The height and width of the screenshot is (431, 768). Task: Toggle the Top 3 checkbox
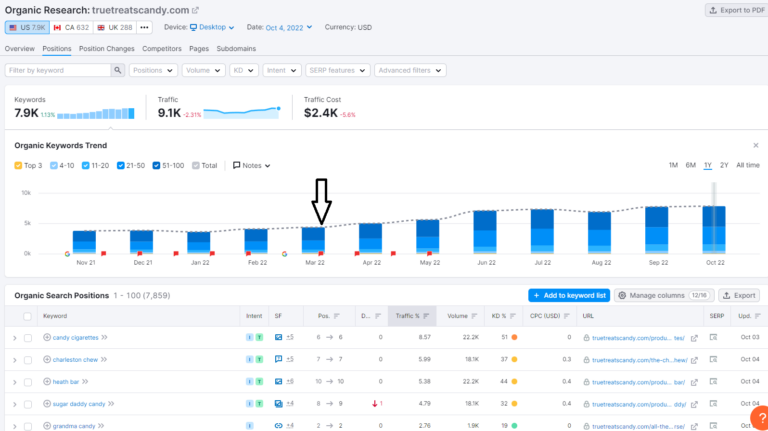(x=18, y=166)
